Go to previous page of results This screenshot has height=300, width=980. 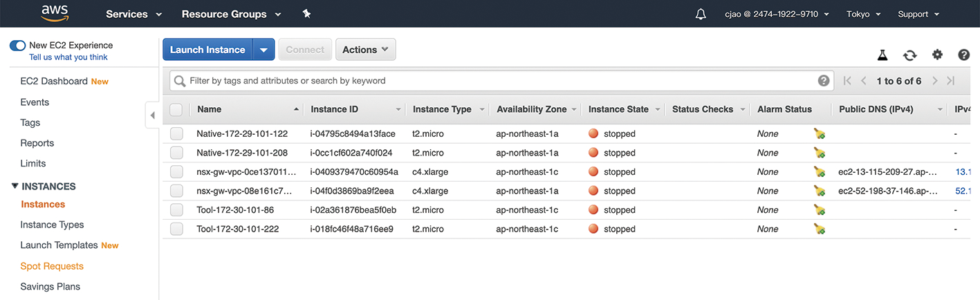point(864,81)
